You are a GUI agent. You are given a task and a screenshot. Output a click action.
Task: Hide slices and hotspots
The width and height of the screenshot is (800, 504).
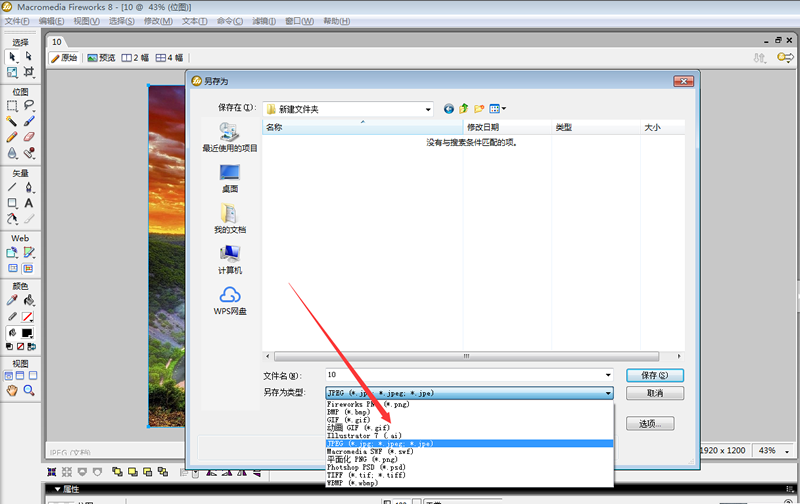[13, 268]
